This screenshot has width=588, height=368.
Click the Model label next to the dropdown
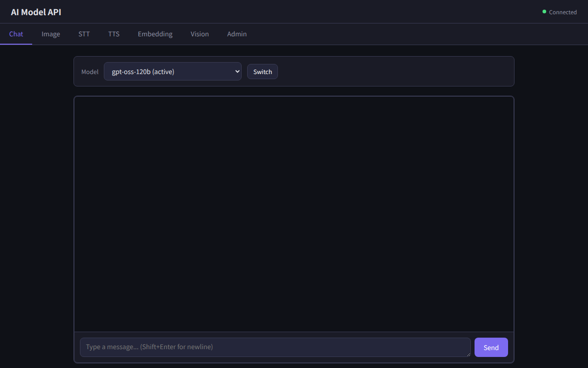pyautogui.click(x=90, y=71)
